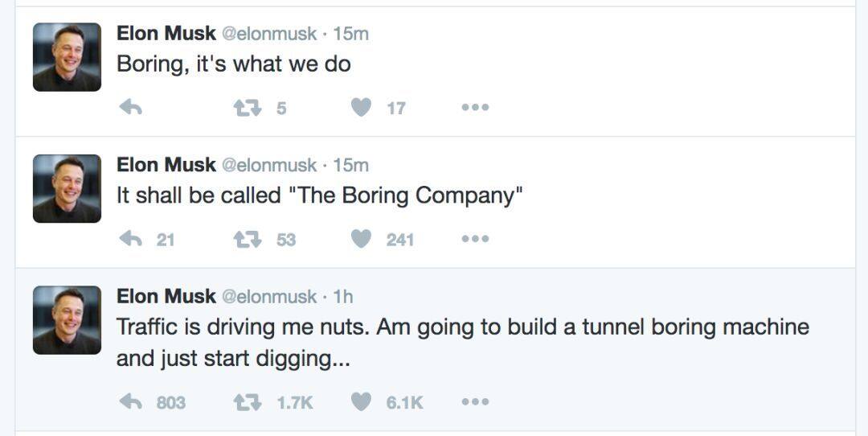This screenshot has height=436, width=868.
Task: Reply to the "Boring, it's what we do" tweet
Action: 130,107
